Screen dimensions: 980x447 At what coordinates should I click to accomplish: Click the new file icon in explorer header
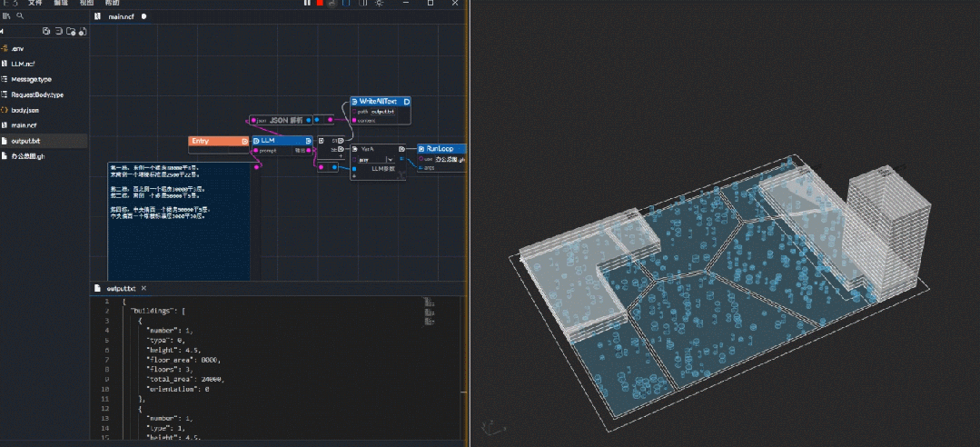[46, 32]
